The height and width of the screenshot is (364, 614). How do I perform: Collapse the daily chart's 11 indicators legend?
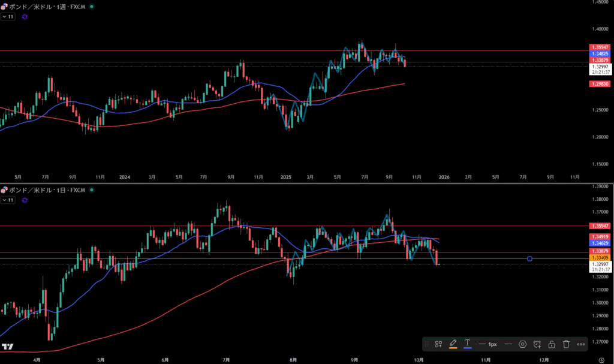coord(8,199)
